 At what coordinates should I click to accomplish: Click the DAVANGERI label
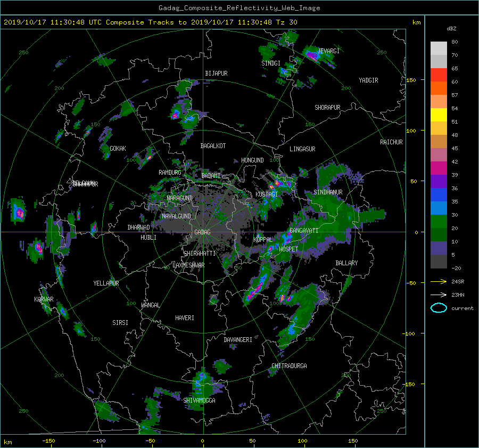[238, 340]
